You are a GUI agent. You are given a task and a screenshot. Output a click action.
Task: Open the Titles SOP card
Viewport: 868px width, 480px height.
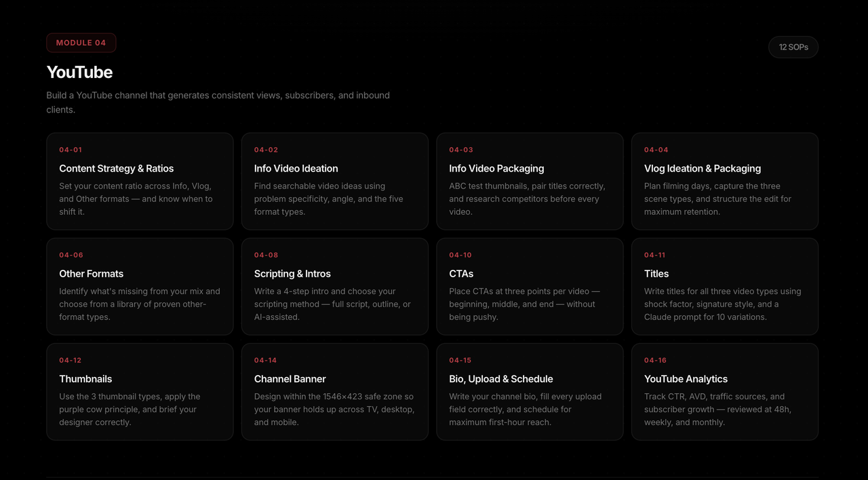click(x=725, y=286)
